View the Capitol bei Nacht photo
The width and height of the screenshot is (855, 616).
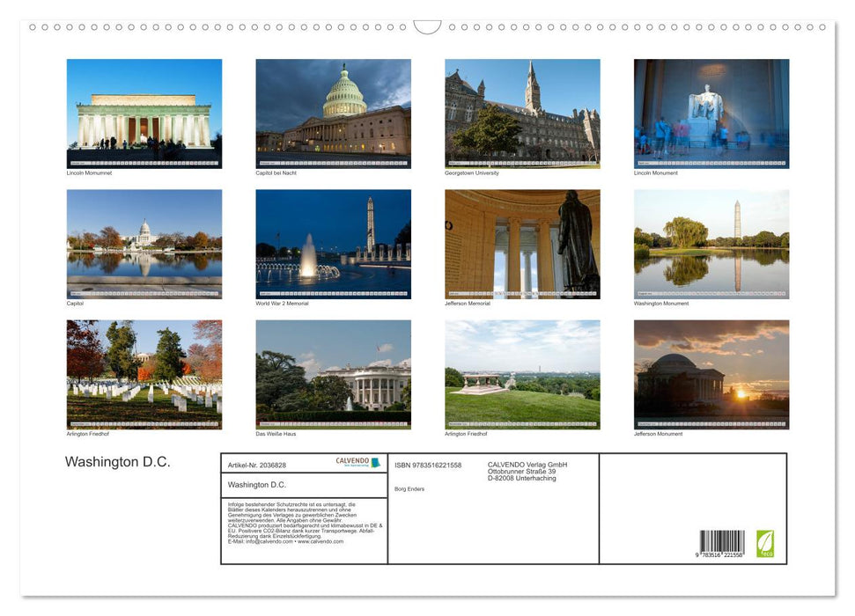[x=333, y=113]
